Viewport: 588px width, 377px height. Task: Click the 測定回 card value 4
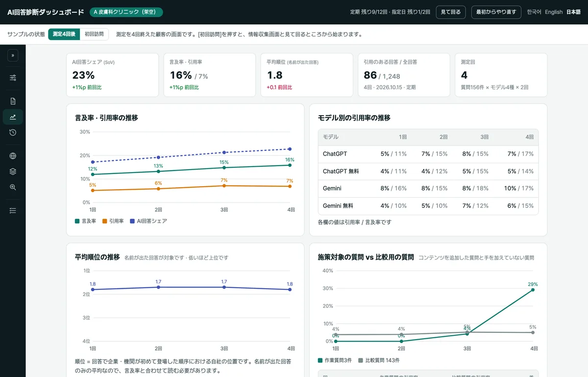464,75
